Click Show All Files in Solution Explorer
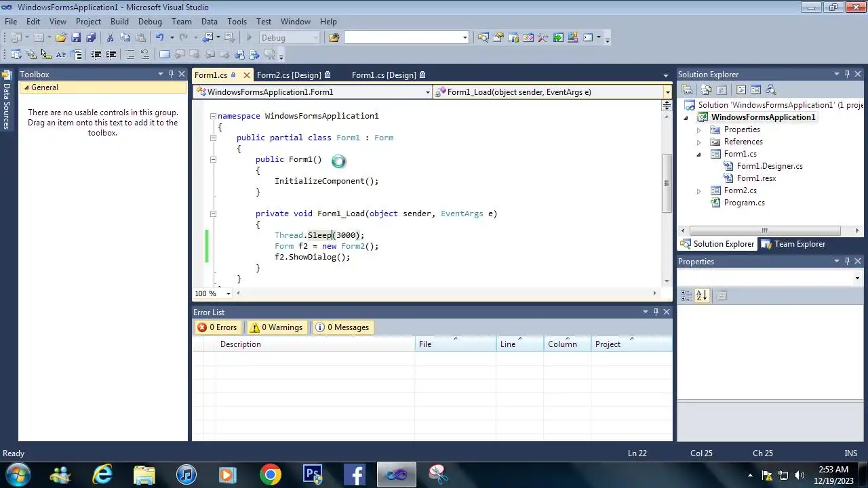The height and width of the screenshot is (488, 868). [707, 90]
